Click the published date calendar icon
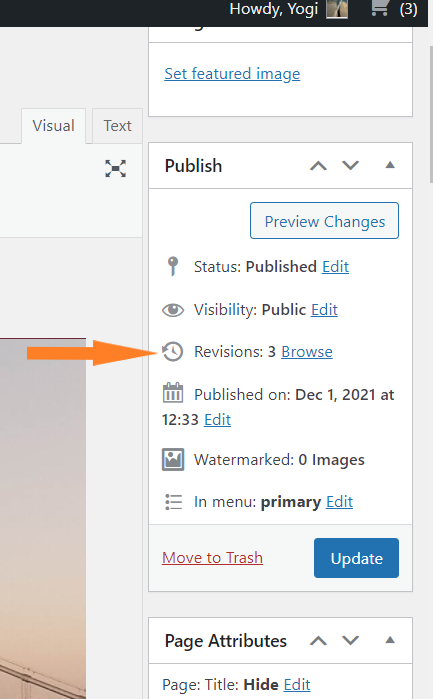 173,393
